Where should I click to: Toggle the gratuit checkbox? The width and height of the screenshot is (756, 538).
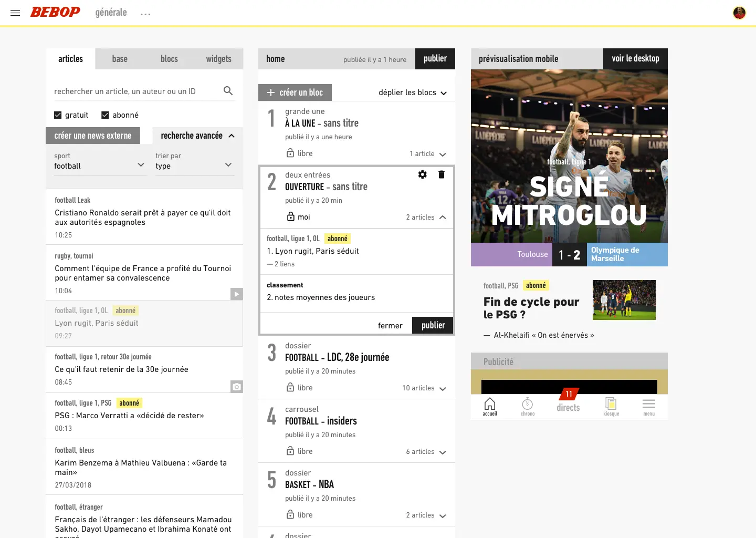point(58,115)
